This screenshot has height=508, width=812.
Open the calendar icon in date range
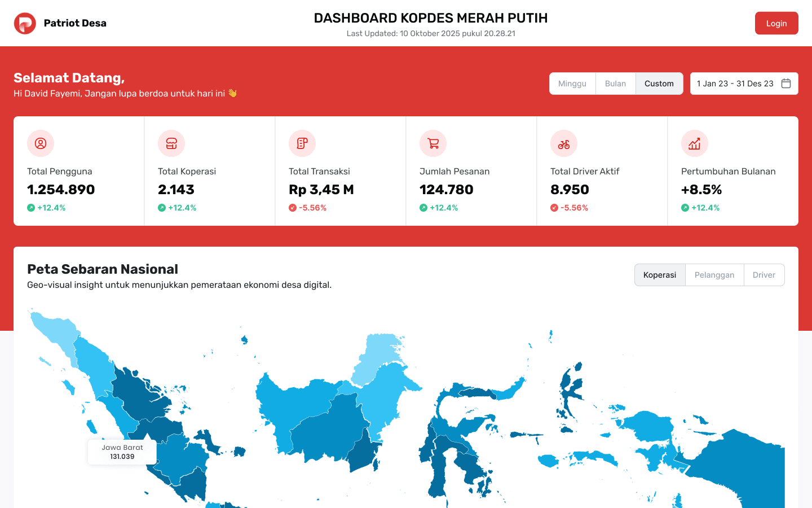786,84
